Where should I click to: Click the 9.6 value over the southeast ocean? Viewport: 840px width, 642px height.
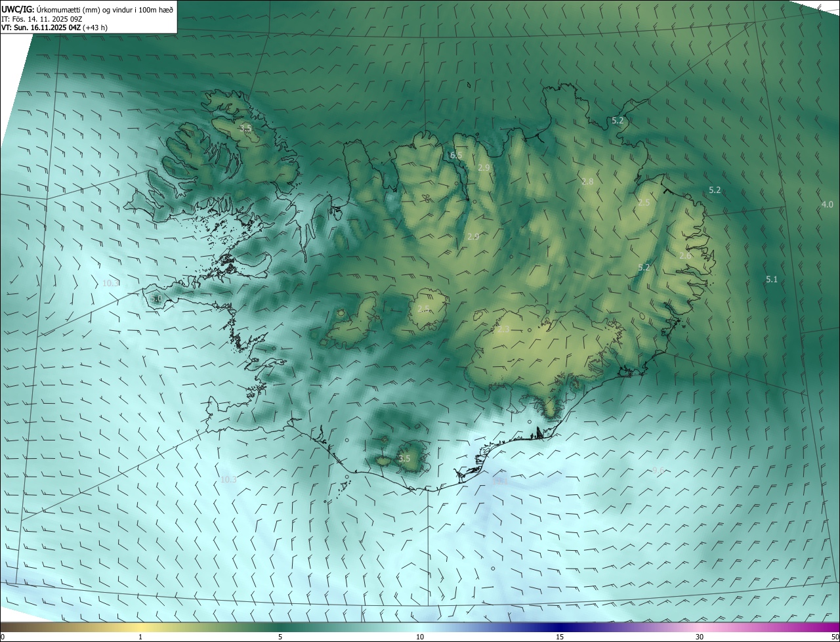(x=658, y=470)
